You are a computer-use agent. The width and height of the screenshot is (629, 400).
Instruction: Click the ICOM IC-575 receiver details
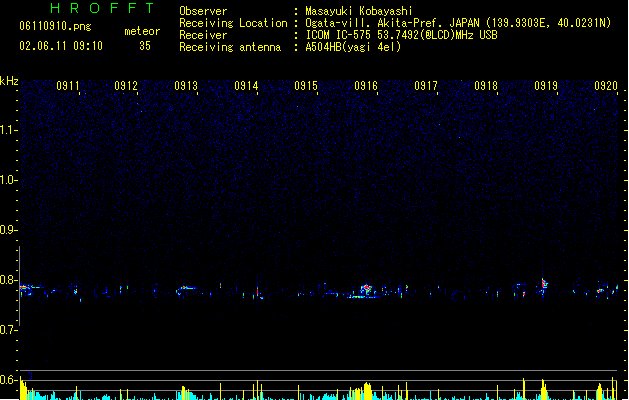(x=402, y=35)
